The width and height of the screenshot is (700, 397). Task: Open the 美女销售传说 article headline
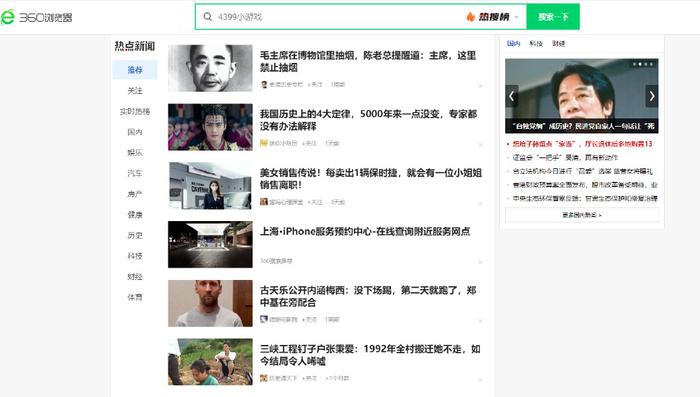click(x=371, y=179)
